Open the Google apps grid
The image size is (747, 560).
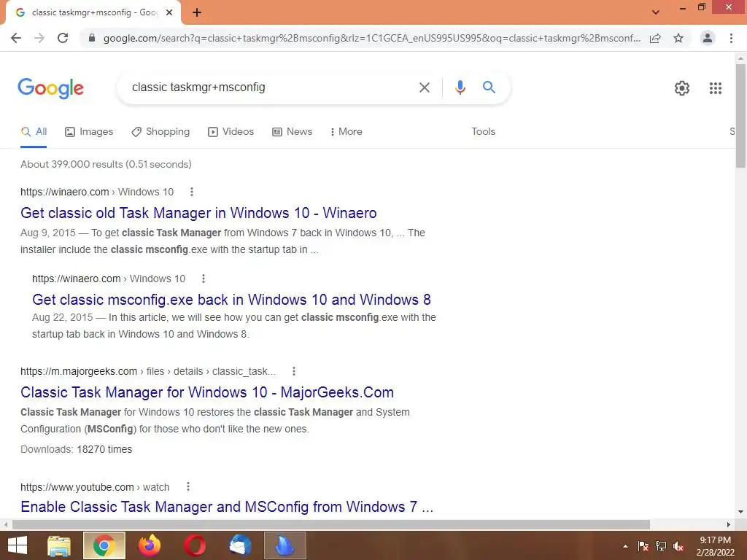[715, 88]
